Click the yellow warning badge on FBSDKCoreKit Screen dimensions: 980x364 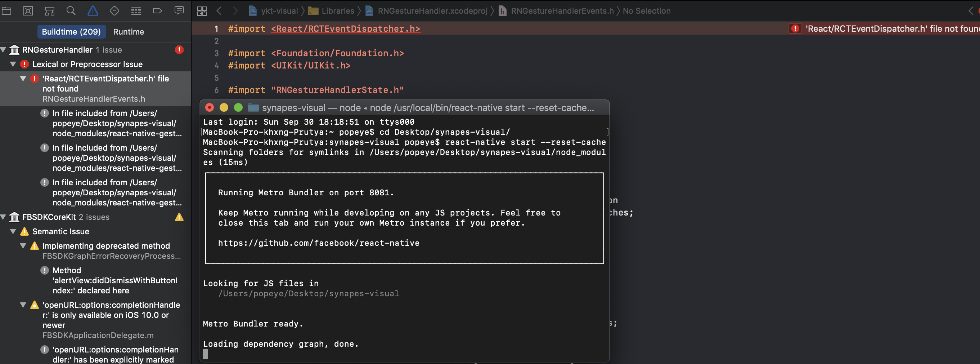tap(179, 217)
